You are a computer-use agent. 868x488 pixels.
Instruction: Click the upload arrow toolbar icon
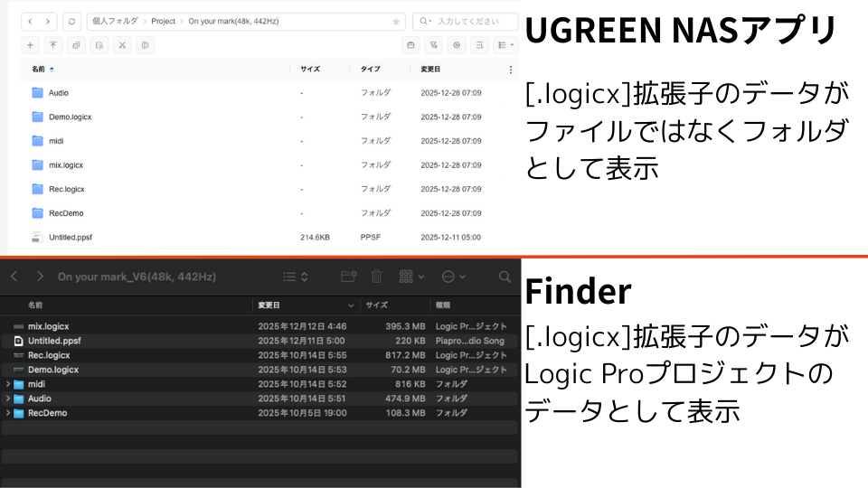click(x=53, y=45)
